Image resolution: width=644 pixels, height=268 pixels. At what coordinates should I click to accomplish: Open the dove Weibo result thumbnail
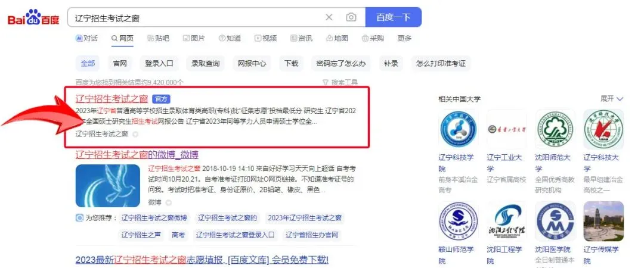pos(108,185)
